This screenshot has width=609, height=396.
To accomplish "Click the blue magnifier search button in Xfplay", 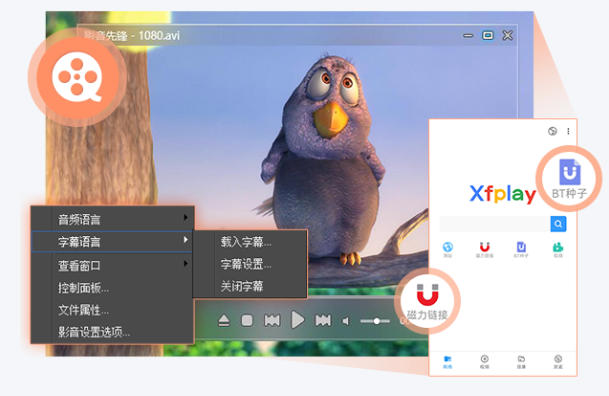I will pyautogui.click(x=558, y=224).
